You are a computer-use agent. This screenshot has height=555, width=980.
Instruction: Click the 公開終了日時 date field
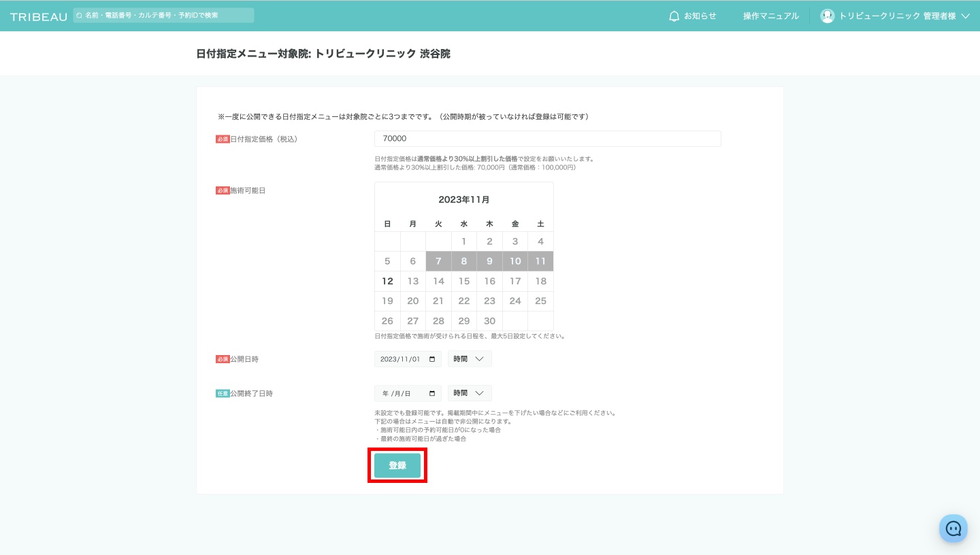(x=408, y=393)
